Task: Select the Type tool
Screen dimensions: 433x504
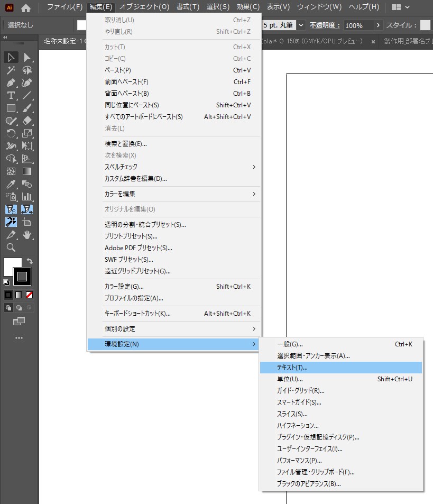Action: pos(11,96)
